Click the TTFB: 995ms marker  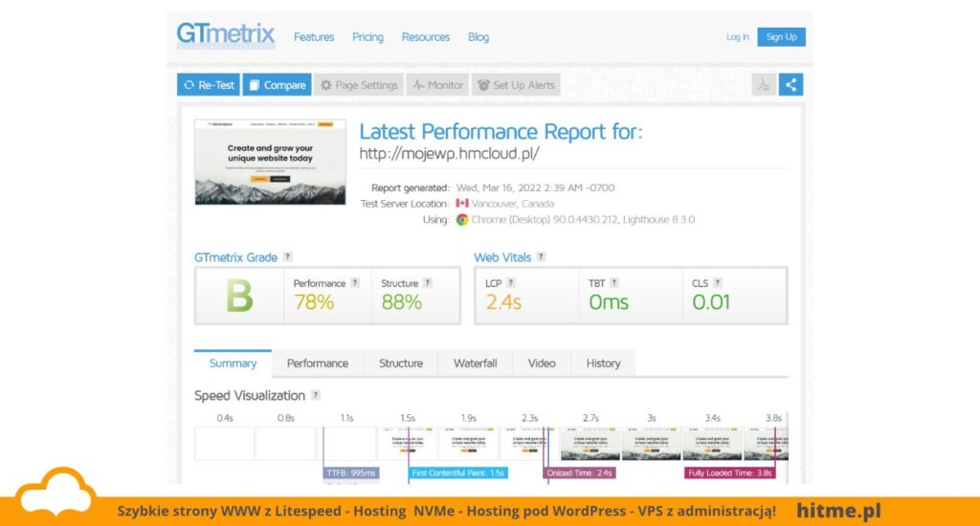[x=351, y=472]
